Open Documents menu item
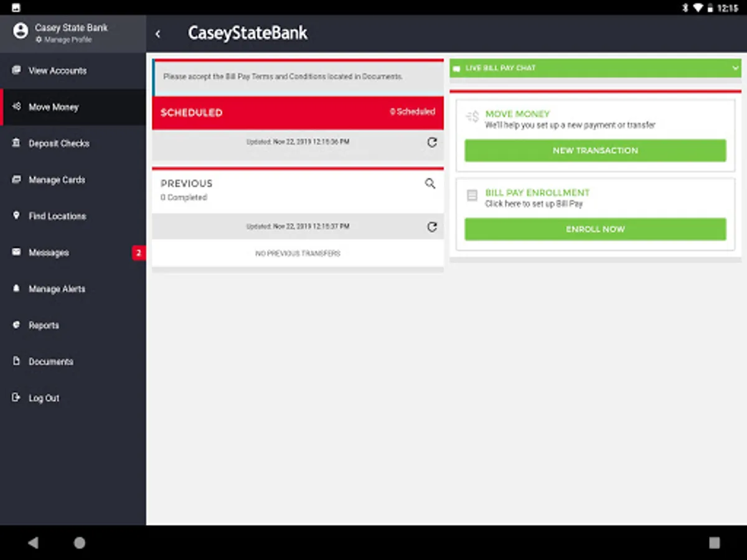This screenshot has width=747, height=560. [x=73, y=362]
